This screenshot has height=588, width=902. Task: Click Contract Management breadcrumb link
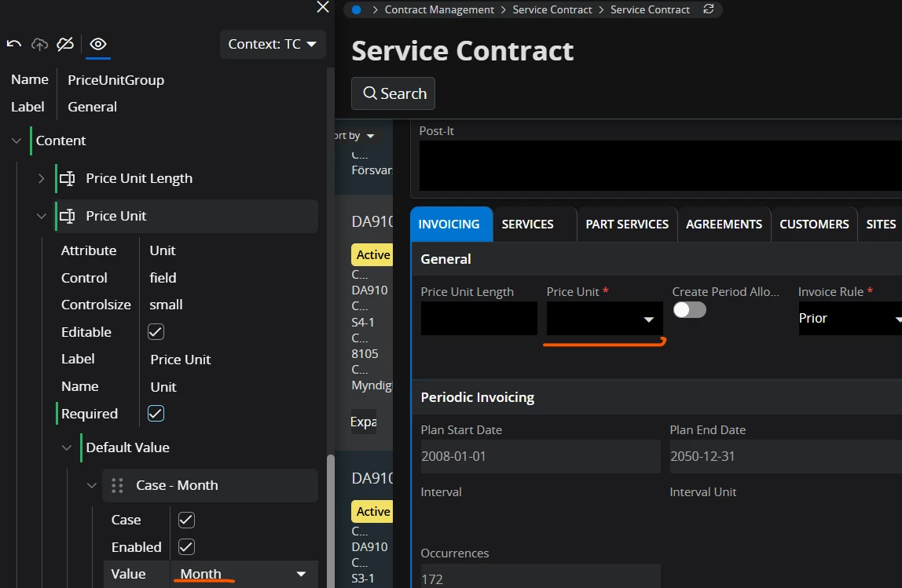click(439, 9)
